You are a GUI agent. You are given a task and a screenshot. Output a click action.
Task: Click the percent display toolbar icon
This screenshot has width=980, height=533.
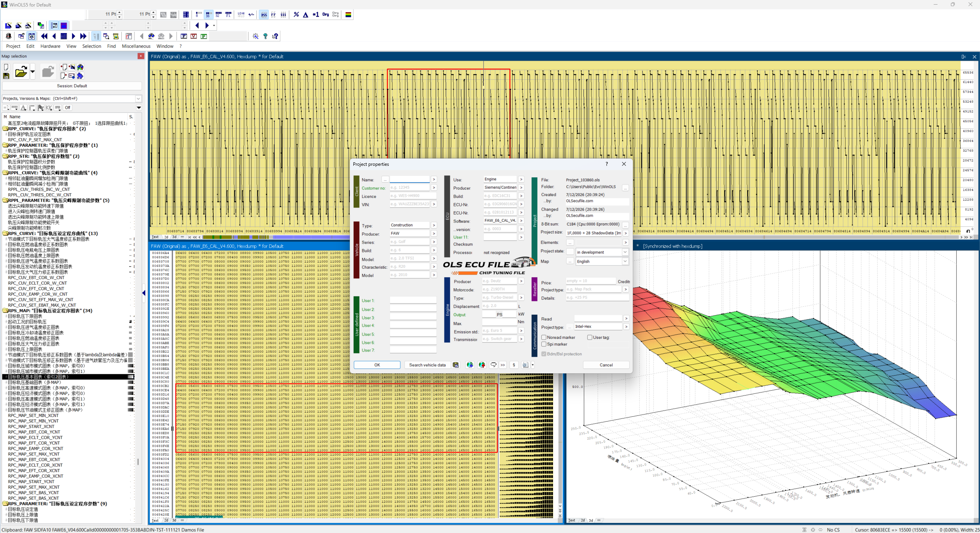pos(296,15)
